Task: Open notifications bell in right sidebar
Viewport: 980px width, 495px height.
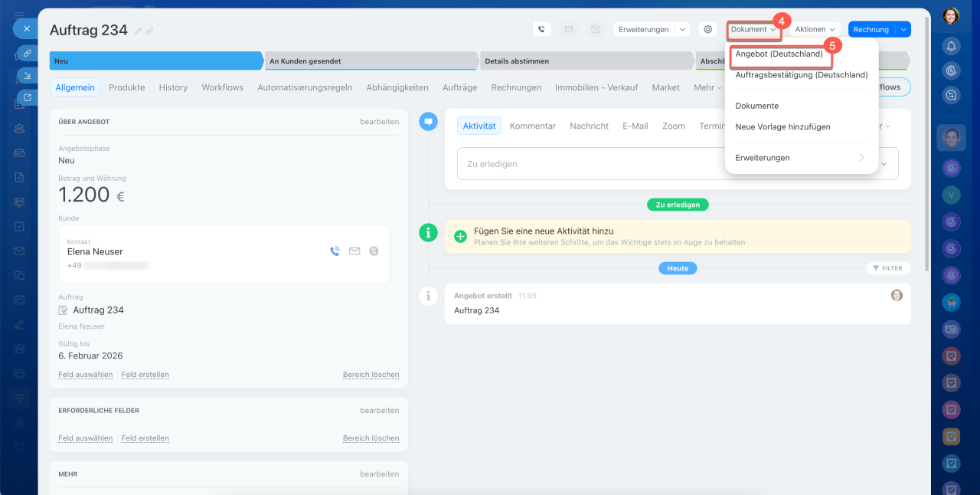Action: click(x=951, y=46)
